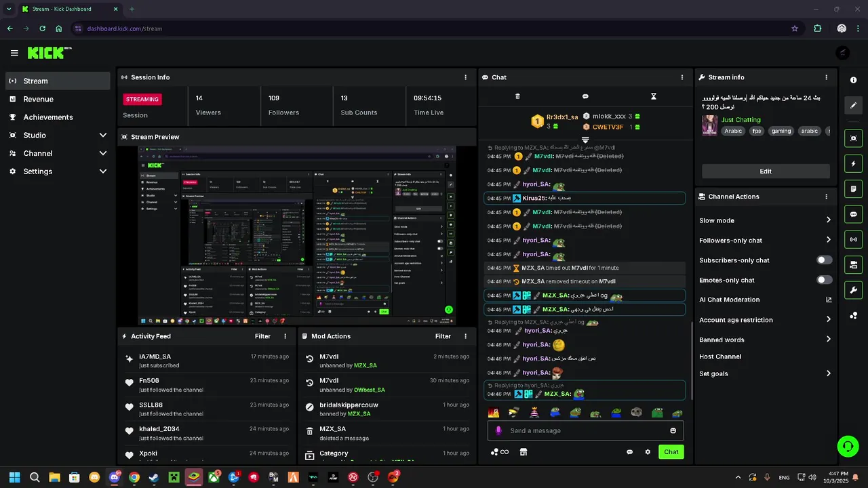Open the info icon in right sidebar
868x488 pixels.
[853, 80]
